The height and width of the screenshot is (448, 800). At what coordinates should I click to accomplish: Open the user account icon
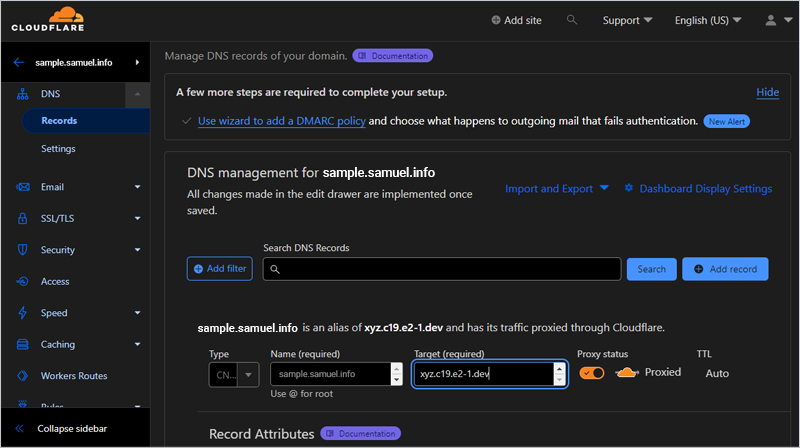coord(770,20)
